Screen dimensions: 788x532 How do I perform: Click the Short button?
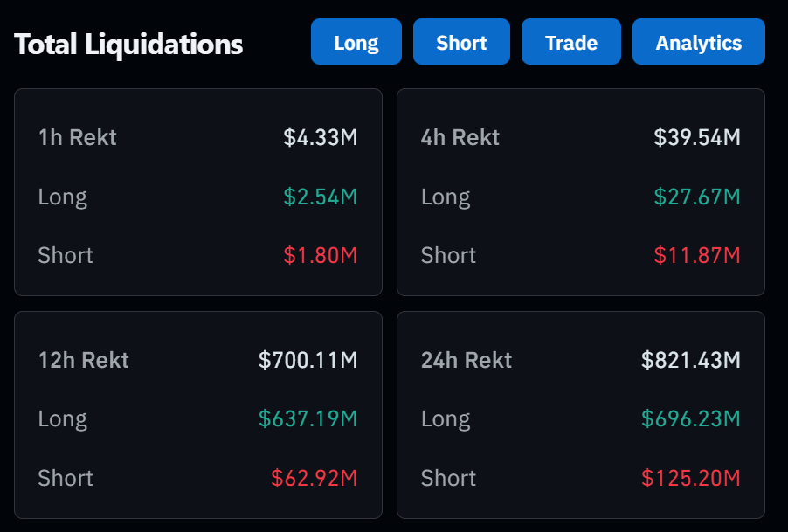click(461, 42)
